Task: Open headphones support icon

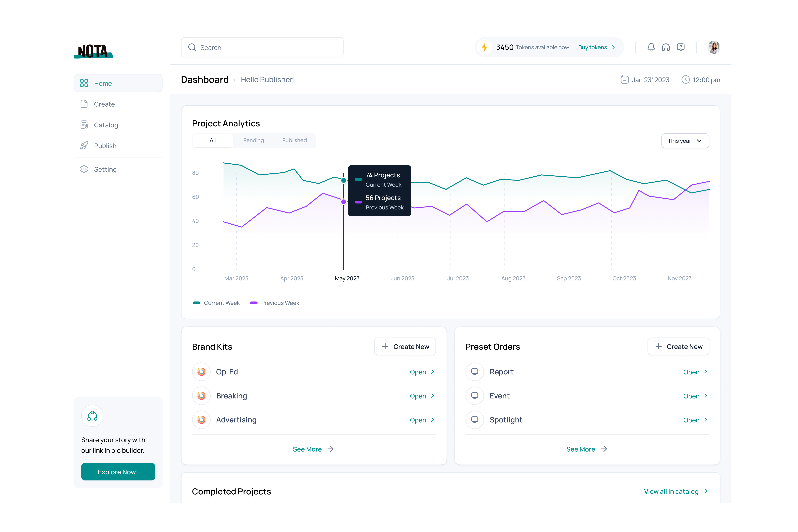Action: 666,47
